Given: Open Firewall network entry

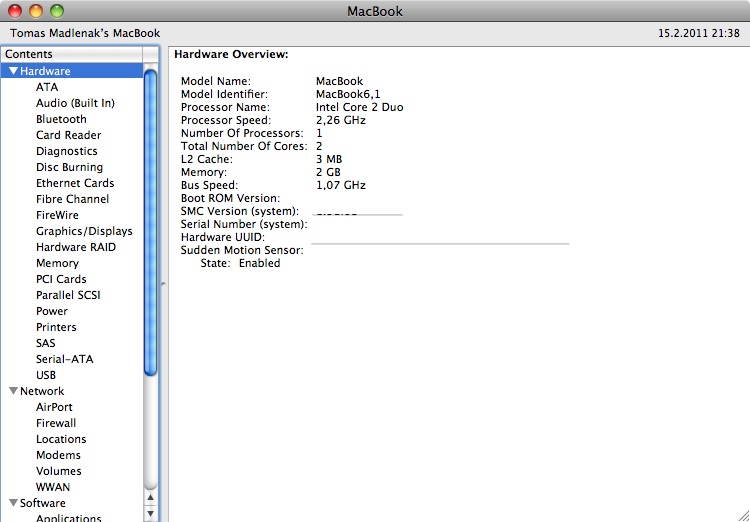Looking at the screenshot, I should 56,423.
